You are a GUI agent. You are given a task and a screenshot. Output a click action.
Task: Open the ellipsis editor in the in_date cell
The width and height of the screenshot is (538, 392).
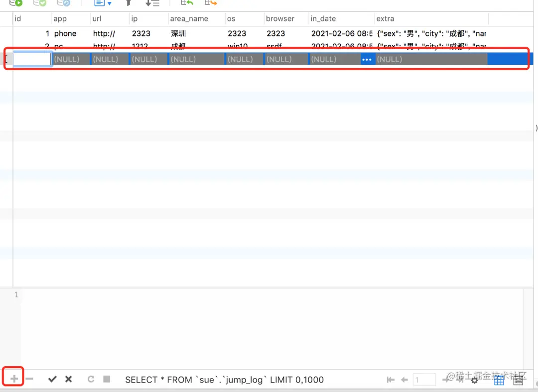367,59
